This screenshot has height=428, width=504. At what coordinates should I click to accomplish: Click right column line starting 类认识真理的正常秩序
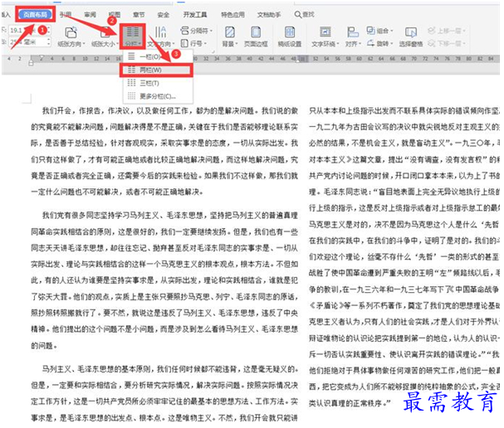pos(350,402)
